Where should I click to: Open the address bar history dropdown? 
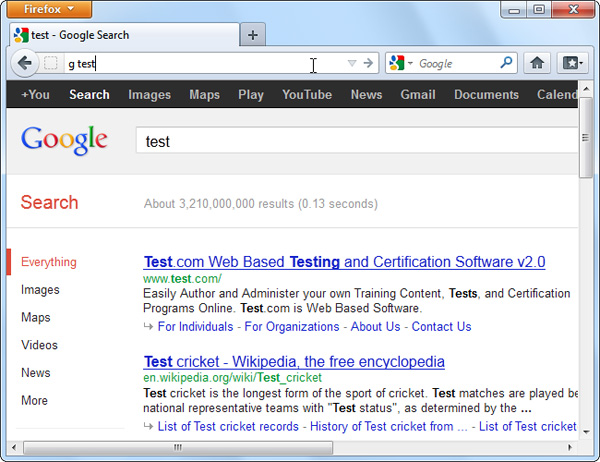tap(352, 63)
